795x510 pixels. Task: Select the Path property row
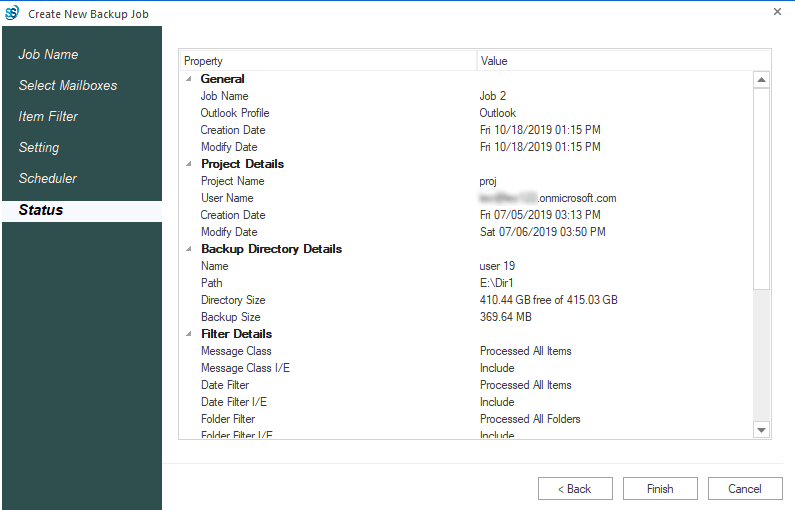[466, 283]
